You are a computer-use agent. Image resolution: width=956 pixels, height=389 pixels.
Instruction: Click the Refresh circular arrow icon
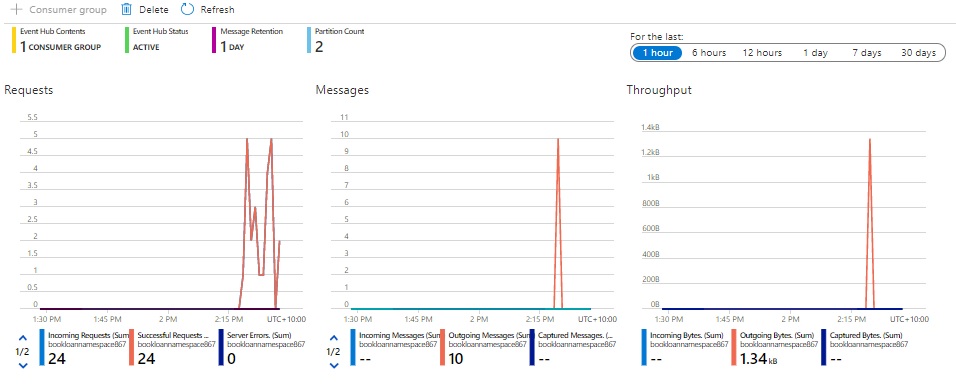point(188,9)
